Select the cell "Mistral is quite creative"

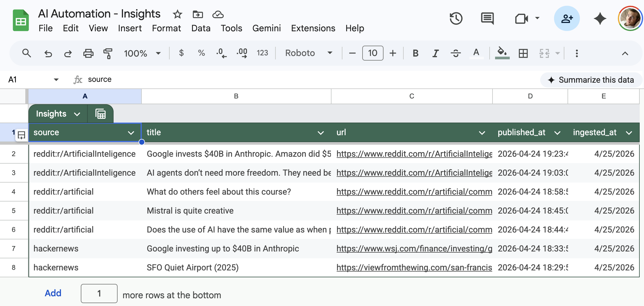pyautogui.click(x=236, y=211)
